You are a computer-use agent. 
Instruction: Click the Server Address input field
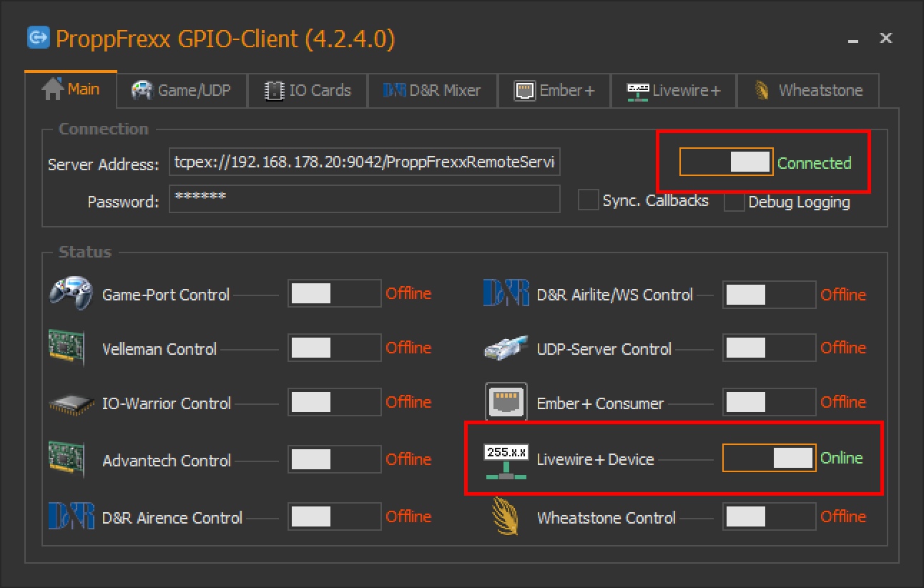point(365,162)
